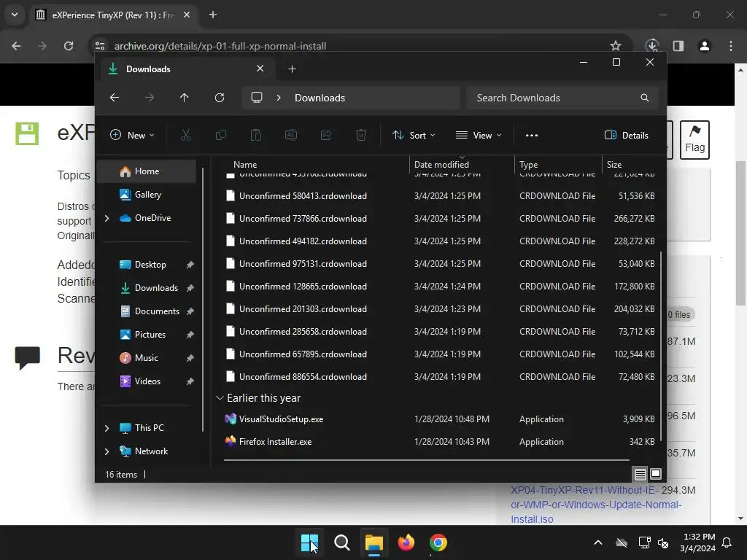Click the Copy icon in Explorer toolbar

(x=220, y=135)
